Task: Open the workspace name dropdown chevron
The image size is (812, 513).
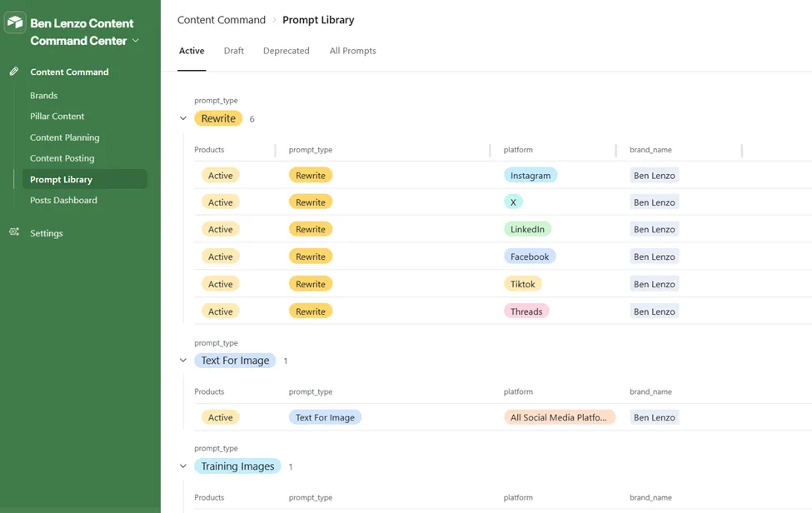Action: (136, 40)
